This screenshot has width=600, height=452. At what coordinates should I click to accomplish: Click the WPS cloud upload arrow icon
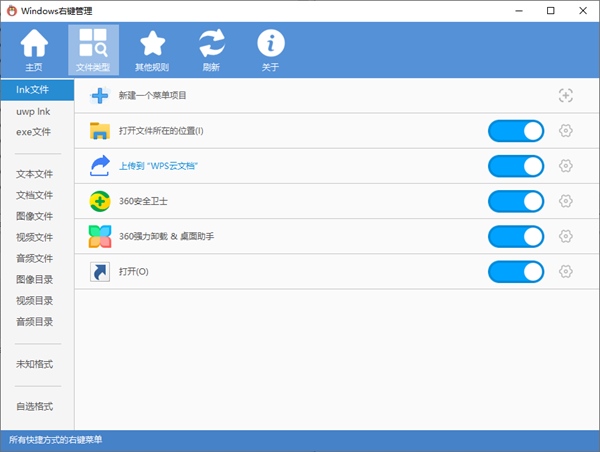point(100,166)
